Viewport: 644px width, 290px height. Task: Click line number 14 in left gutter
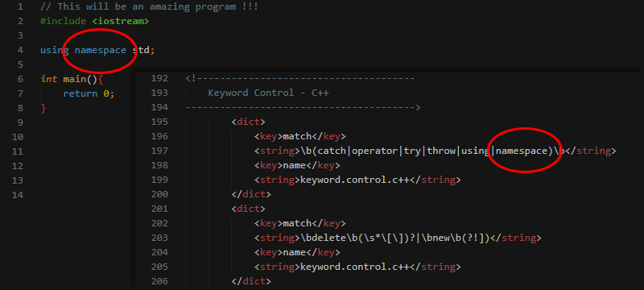tap(18, 195)
